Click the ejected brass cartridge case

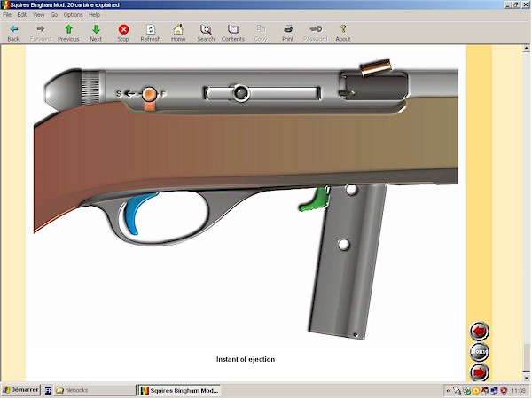pyautogui.click(x=376, y=67)
